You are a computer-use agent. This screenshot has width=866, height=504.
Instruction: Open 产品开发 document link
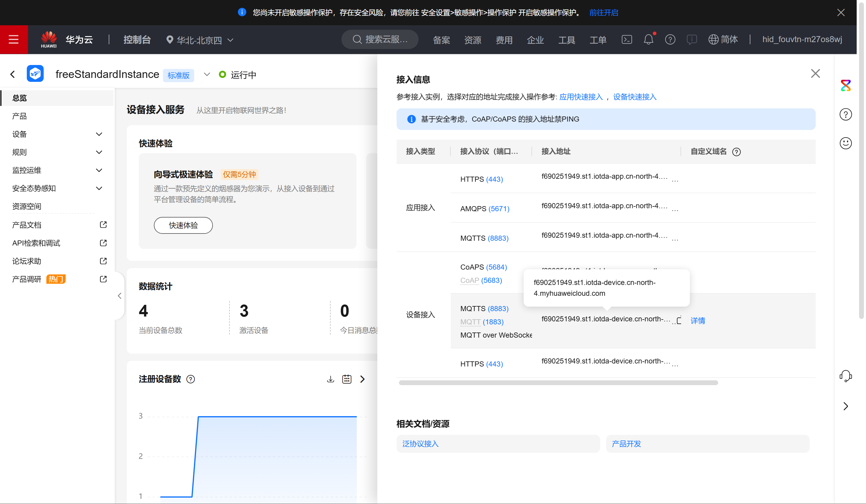pyautogui.click(x=626, y=444)
